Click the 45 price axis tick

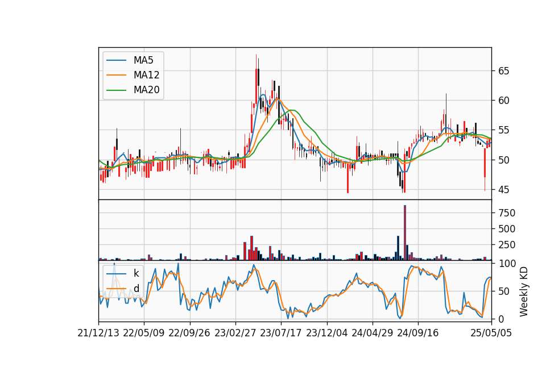pyautogui.click(x=503, y=190)
